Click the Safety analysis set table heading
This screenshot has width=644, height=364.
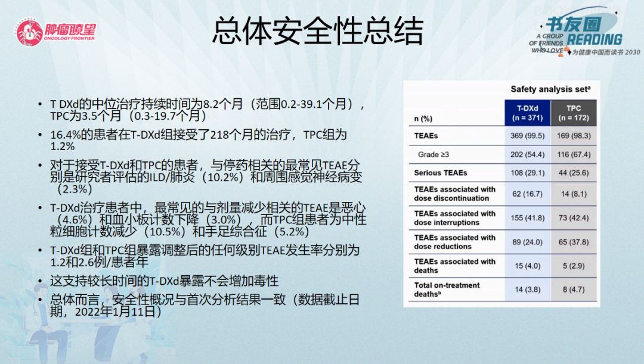point(550,89)
